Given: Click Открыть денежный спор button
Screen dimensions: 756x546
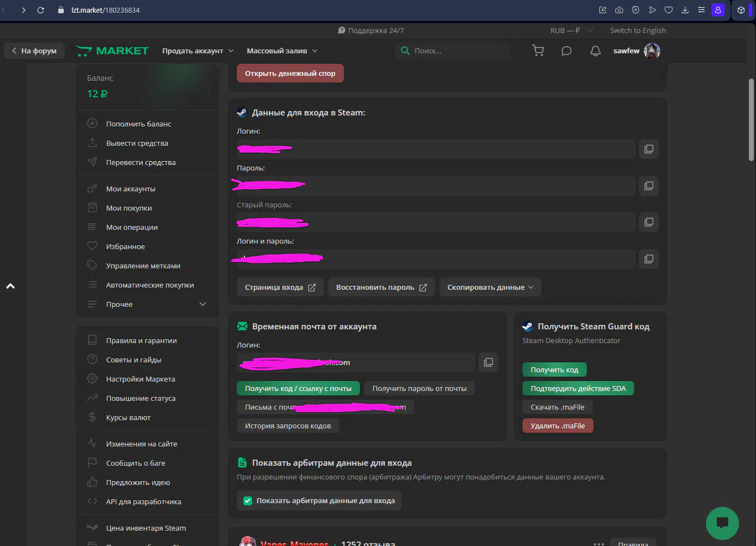Looking at the screenshot, I should (290, 73).
